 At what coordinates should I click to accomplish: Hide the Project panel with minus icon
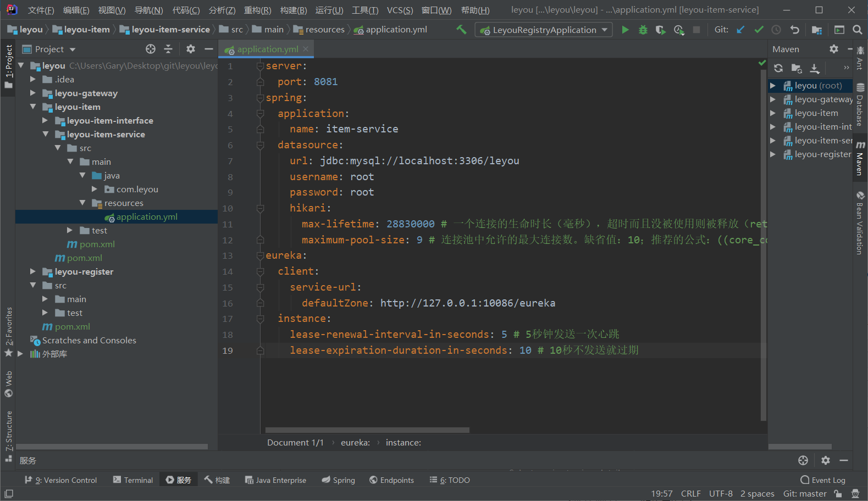[208, 49]
